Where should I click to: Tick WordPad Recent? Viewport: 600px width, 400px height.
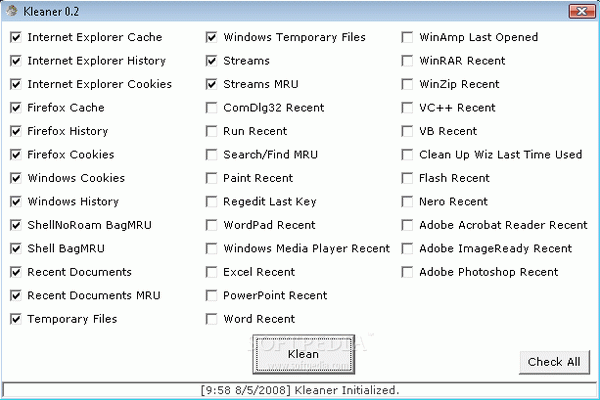coord(212,225)
